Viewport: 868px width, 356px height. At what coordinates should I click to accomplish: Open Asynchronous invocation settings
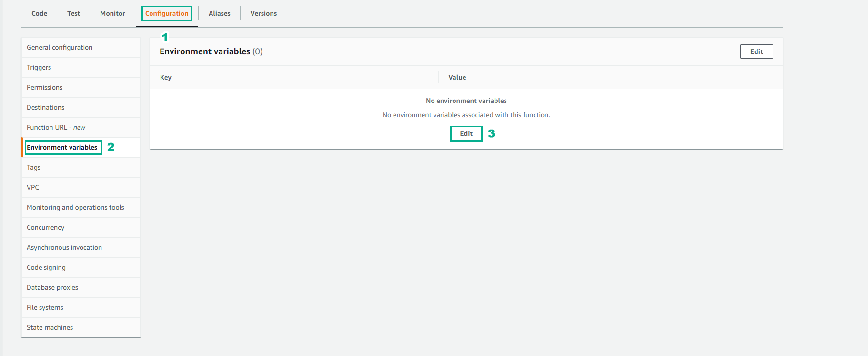coord(81,247)
